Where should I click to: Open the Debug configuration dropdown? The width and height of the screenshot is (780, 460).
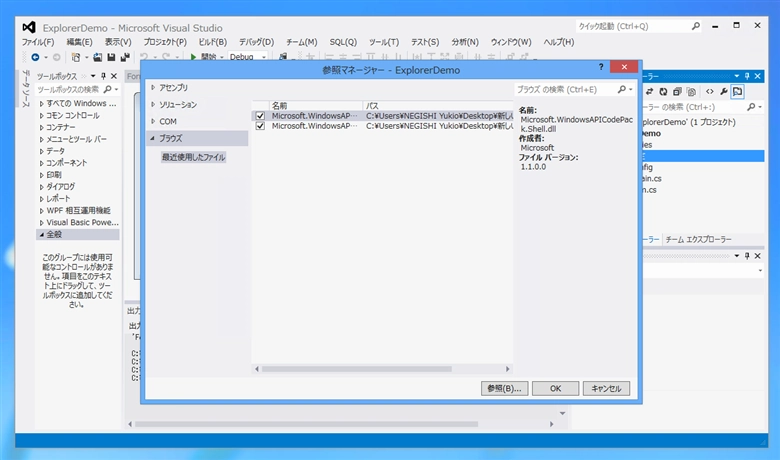[264, 57]
